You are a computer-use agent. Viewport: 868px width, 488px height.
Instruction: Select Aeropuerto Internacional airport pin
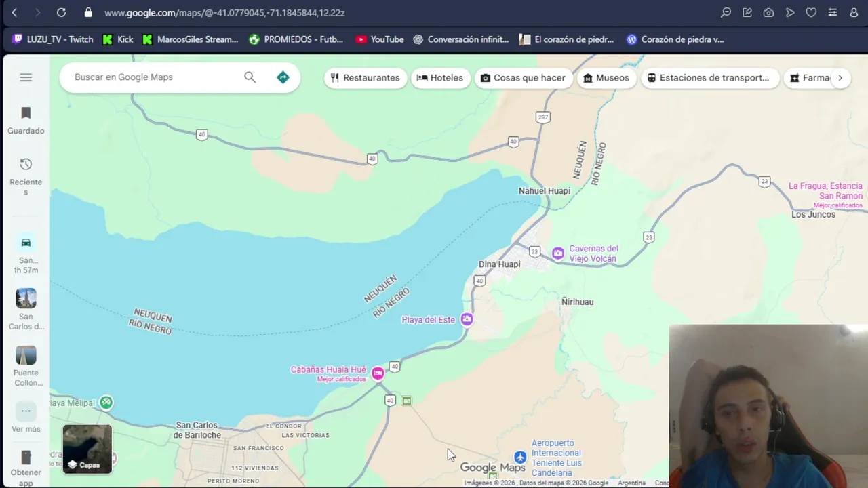coord(520,457)
